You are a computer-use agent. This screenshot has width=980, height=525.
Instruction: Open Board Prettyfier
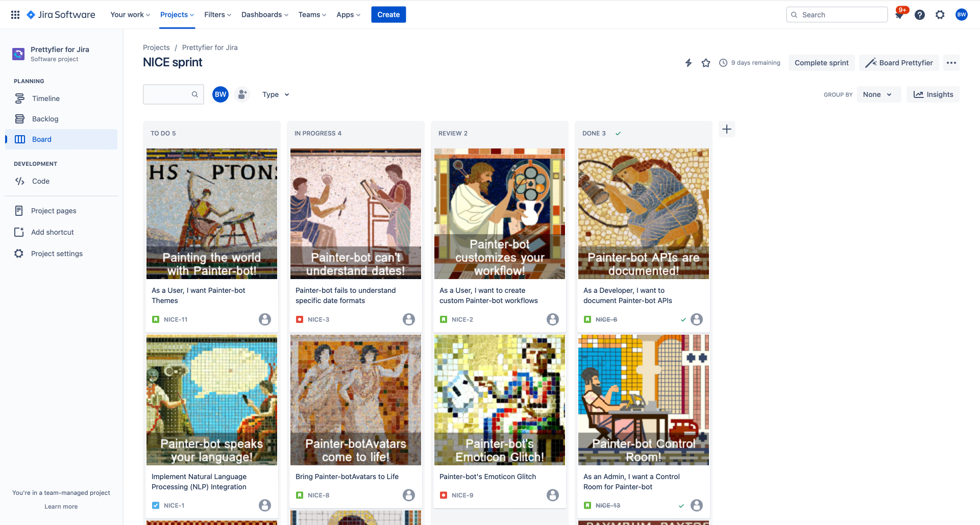click(x=899, y=63)
